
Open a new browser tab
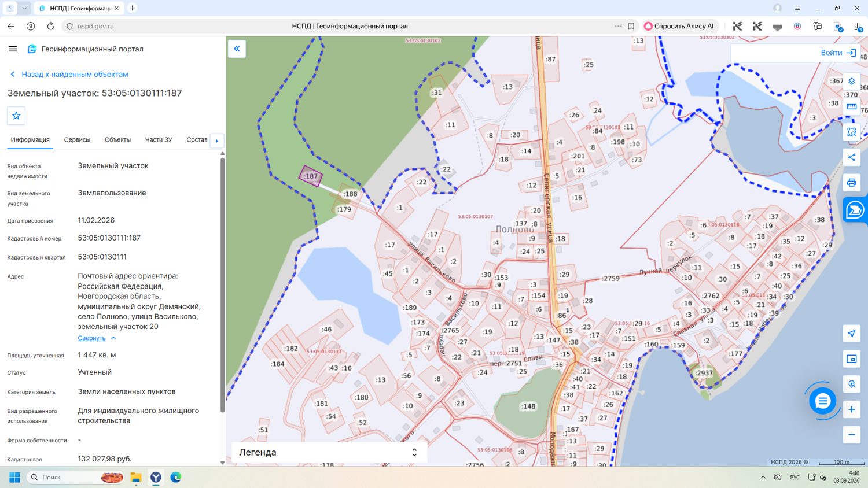132,8
